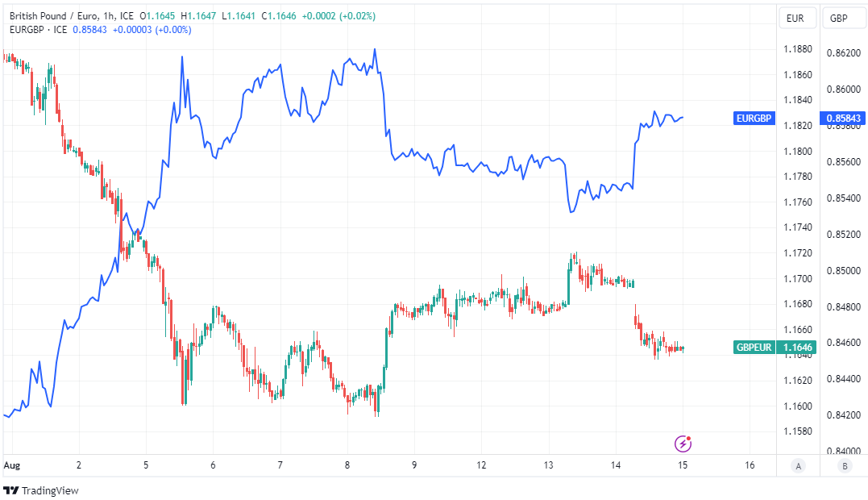Toggle the 'A' auto-scale button

pos(798,465)
